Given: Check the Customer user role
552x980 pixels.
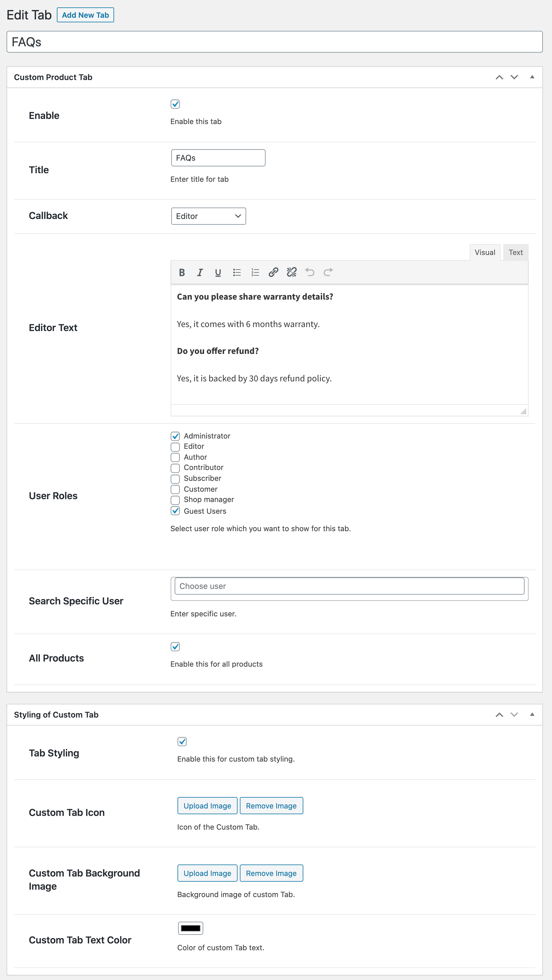Looking at the screenshot, I should click(x=175, y=489).
